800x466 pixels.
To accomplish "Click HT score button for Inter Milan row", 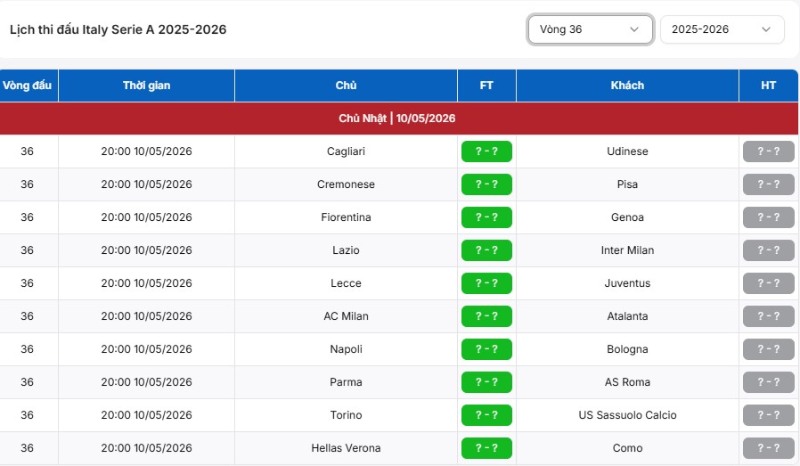I will coord(768,250).
